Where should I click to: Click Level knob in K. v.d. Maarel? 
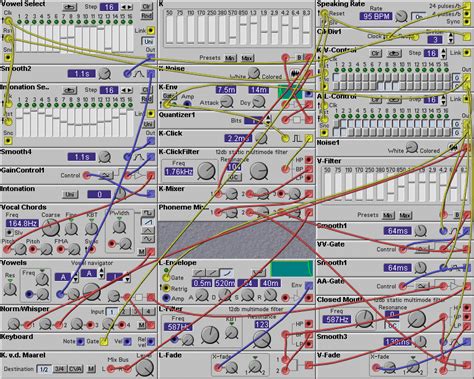145,368
